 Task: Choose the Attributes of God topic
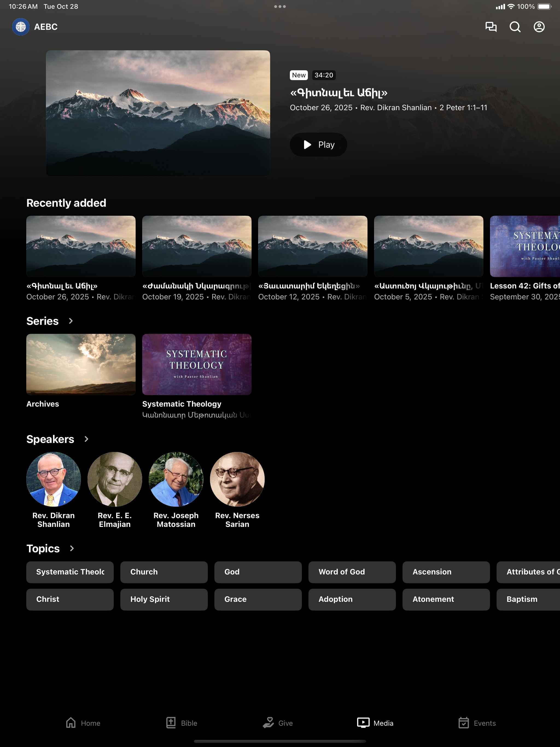point(528,572)
